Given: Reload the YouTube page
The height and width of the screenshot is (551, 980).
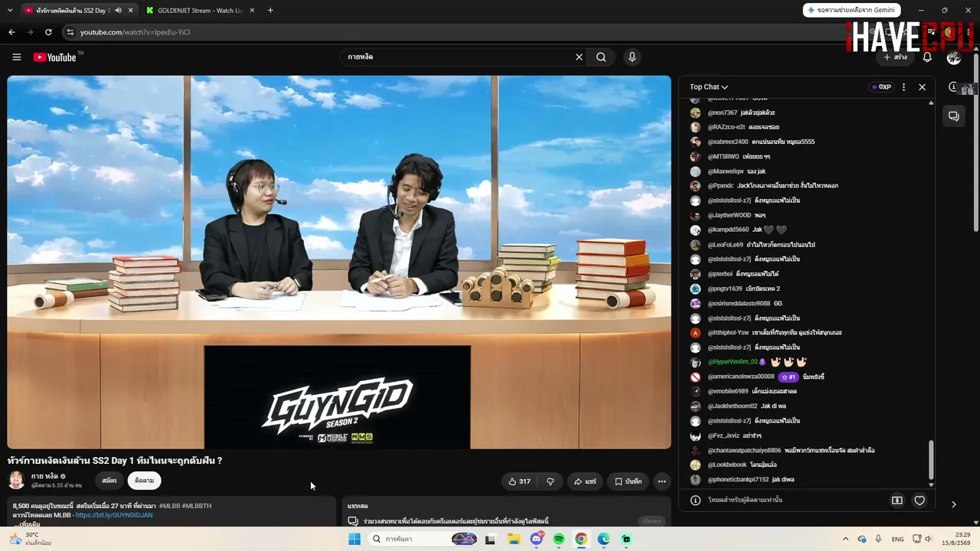Looking at the screenshot, I should click(48, 32).
